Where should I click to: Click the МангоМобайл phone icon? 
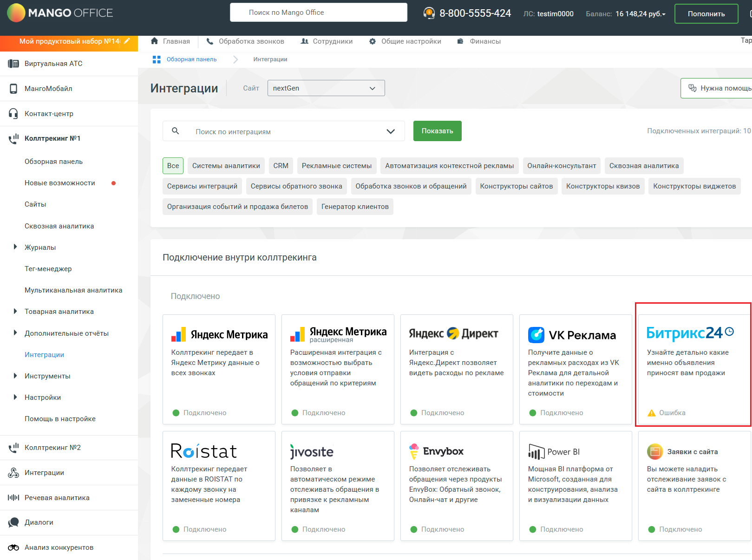point(13,89)
